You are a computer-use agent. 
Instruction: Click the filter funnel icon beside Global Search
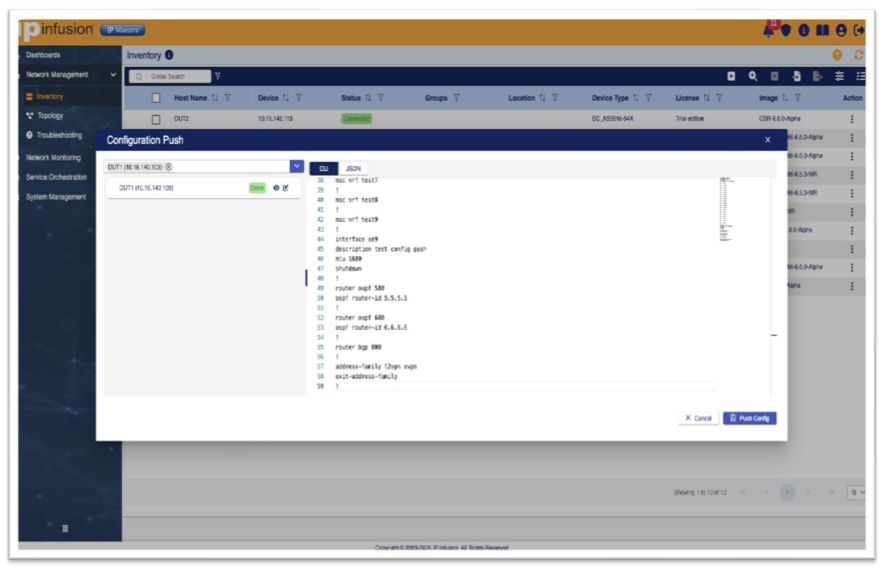pos(218,76)
